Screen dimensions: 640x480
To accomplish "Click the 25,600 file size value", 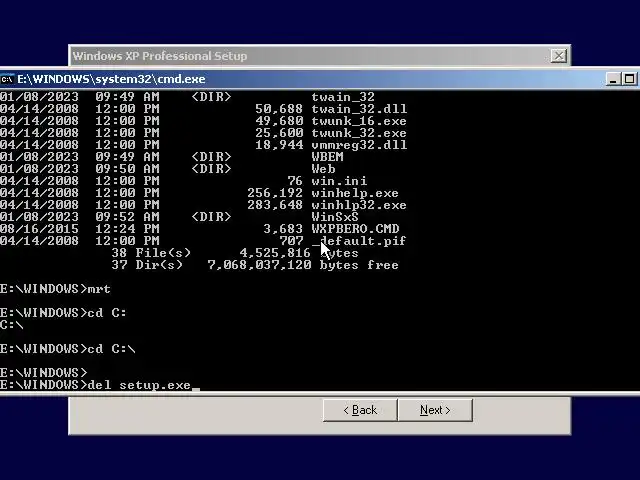I will coord(279,133).
